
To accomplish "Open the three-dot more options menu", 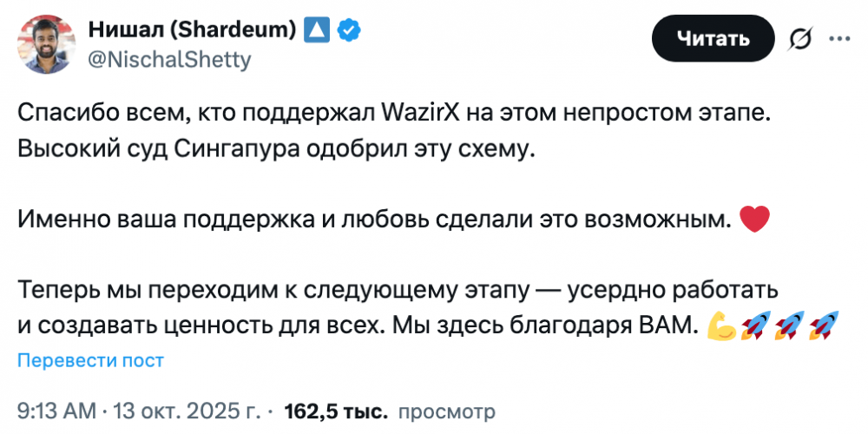I will 840,39.
